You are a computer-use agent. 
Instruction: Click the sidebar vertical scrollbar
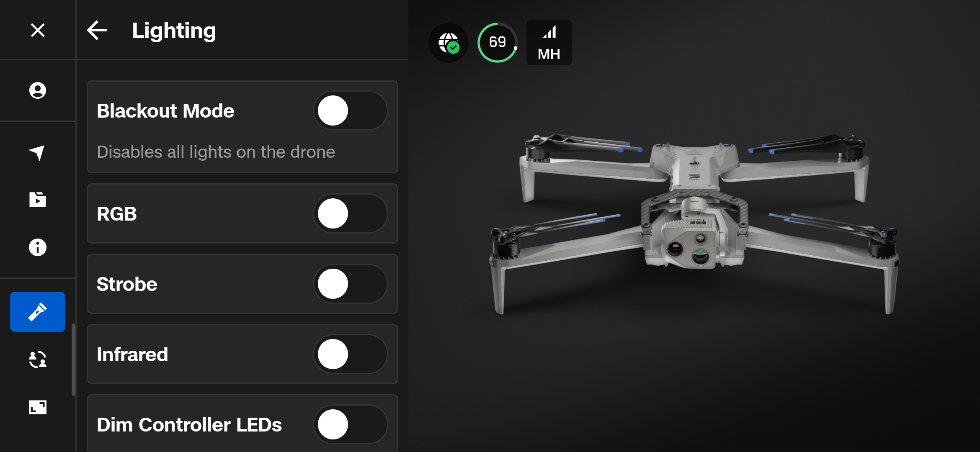(74, 360)
